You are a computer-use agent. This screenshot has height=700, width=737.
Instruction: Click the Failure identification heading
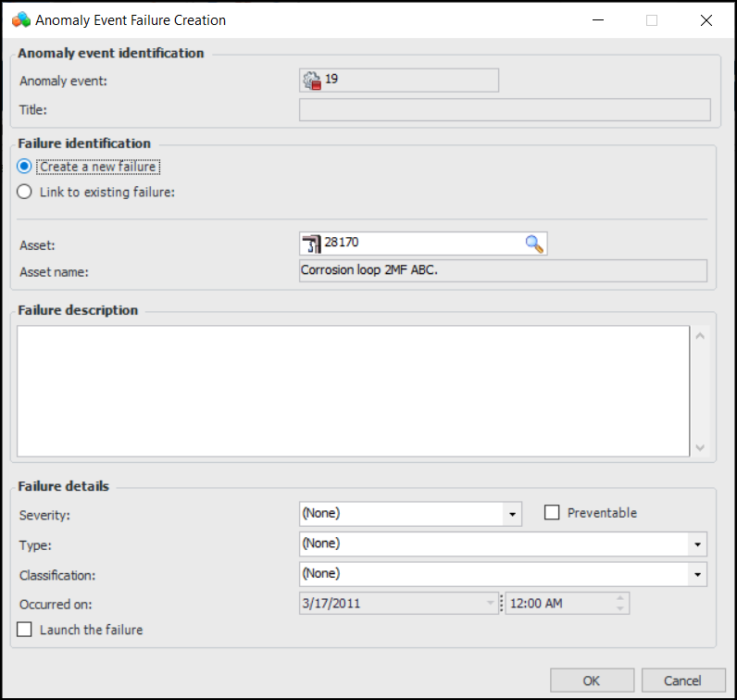[x=84, y=144]
